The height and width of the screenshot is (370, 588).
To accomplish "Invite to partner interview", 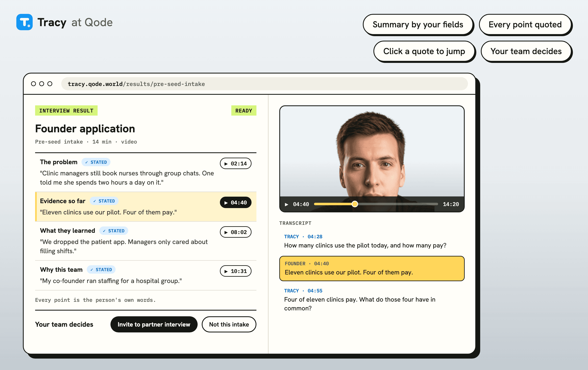I will click(154, 324).
